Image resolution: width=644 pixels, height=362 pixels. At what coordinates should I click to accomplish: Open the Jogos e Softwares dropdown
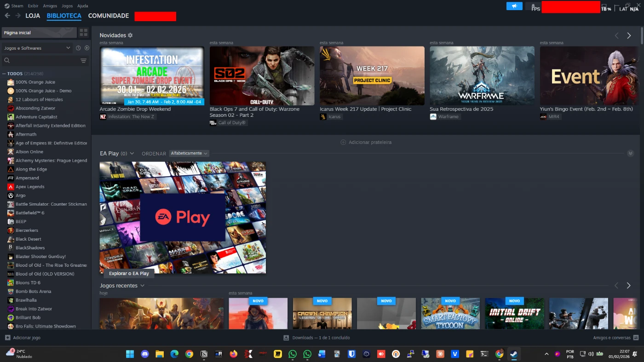37,48
